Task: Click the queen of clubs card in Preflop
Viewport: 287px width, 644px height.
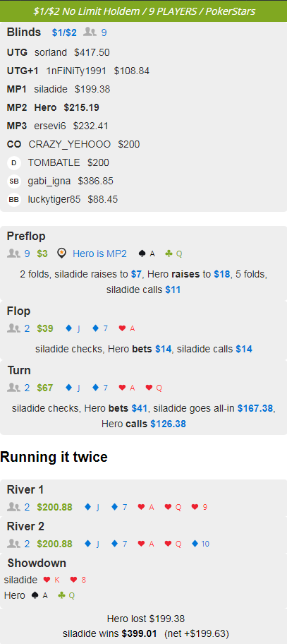Action: pos(173,254)
